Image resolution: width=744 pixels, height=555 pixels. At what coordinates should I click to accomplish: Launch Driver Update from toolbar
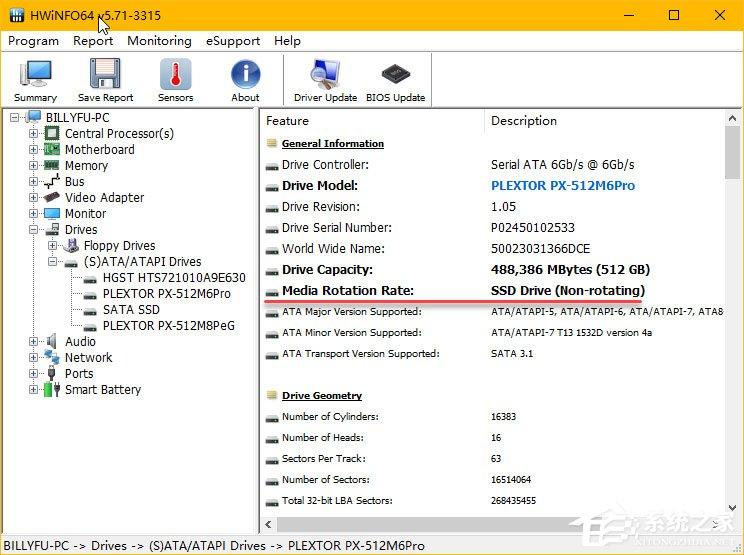coord(325,80)
